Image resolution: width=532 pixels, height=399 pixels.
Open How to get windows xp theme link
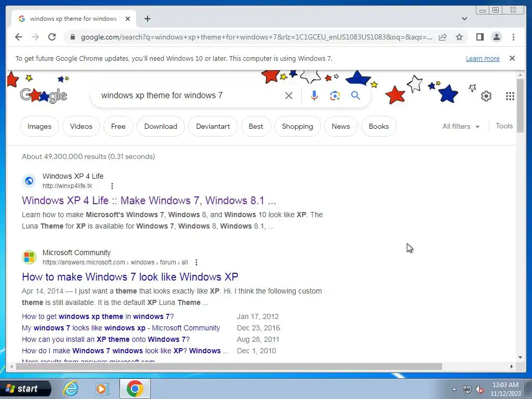coord(98,316)
